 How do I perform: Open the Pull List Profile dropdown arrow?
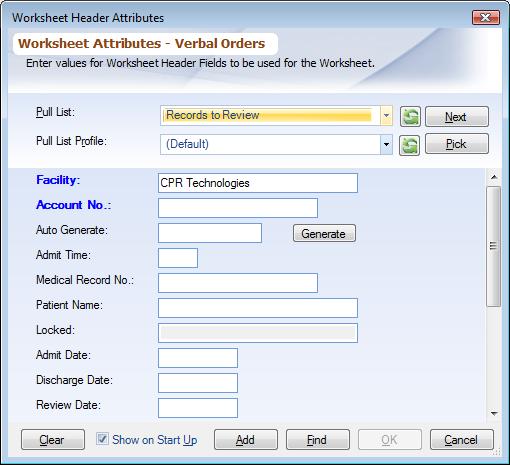pyautogui.click(x=386, y=145)
